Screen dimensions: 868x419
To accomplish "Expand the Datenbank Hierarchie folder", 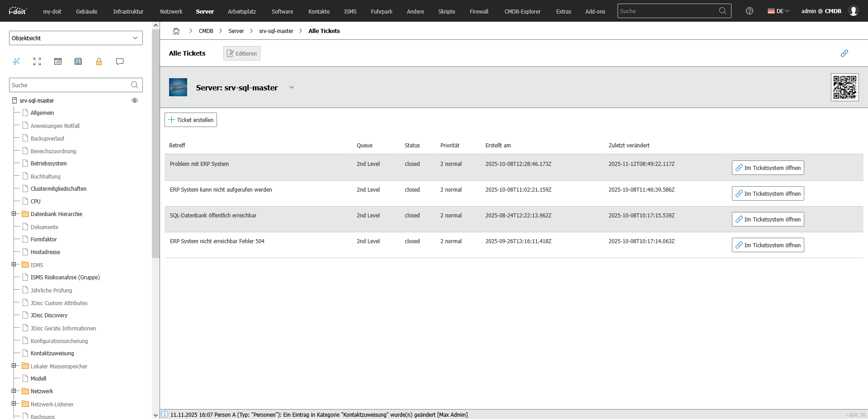I will [x=14, y=214].
